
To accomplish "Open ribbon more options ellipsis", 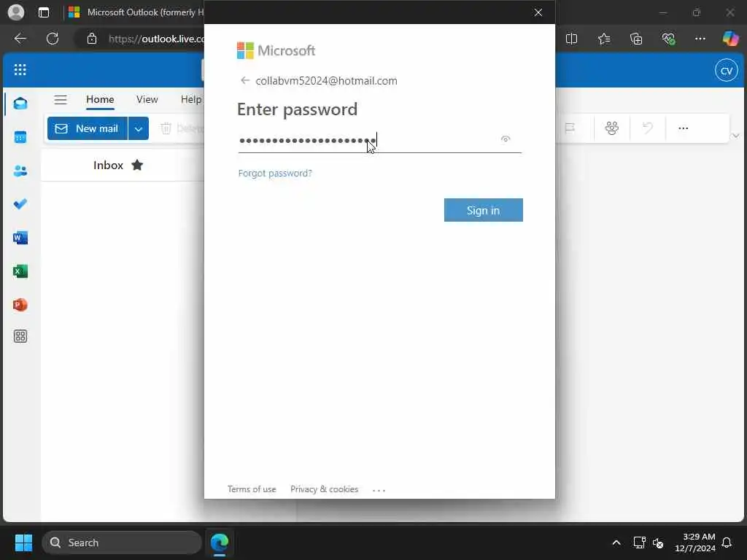I will tap(683, 128).
